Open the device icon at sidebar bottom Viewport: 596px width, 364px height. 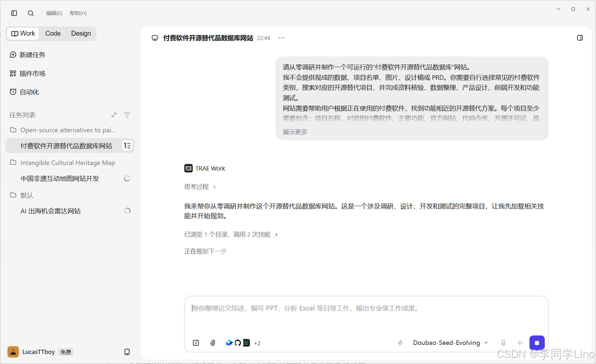(127, 352)
